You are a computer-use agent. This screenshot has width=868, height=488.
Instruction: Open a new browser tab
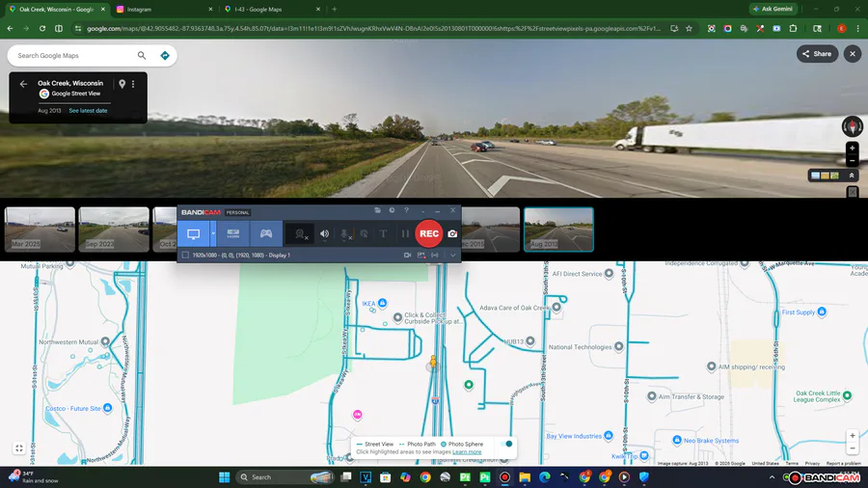pos(335,10)
